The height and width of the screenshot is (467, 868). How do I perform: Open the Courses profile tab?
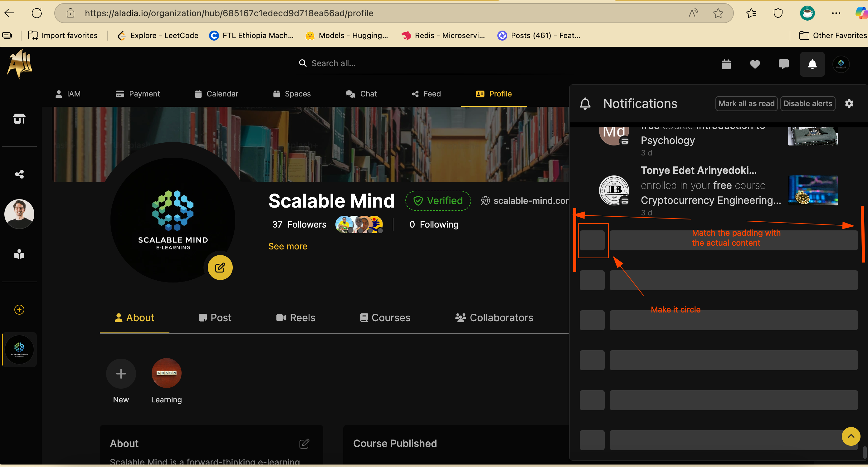point(385,317)
